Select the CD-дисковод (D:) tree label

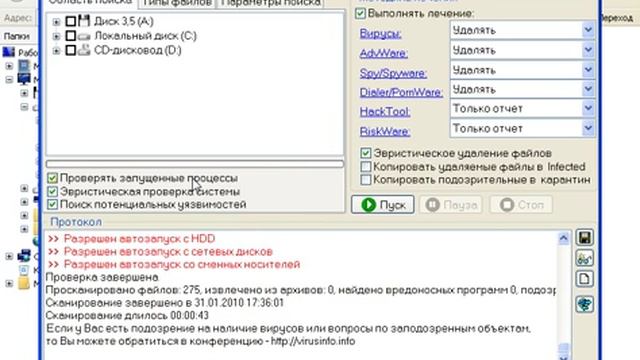[138, 50]
